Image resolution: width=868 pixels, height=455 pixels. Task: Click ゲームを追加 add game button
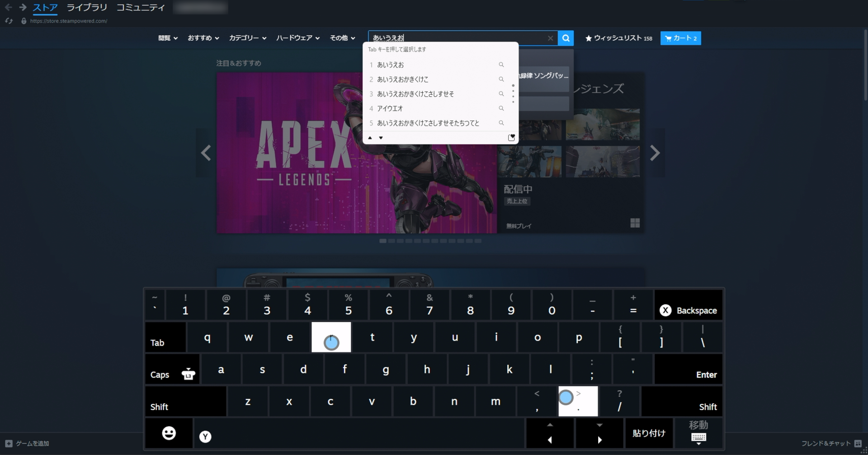pyautogui.click(x=27, y=444)
